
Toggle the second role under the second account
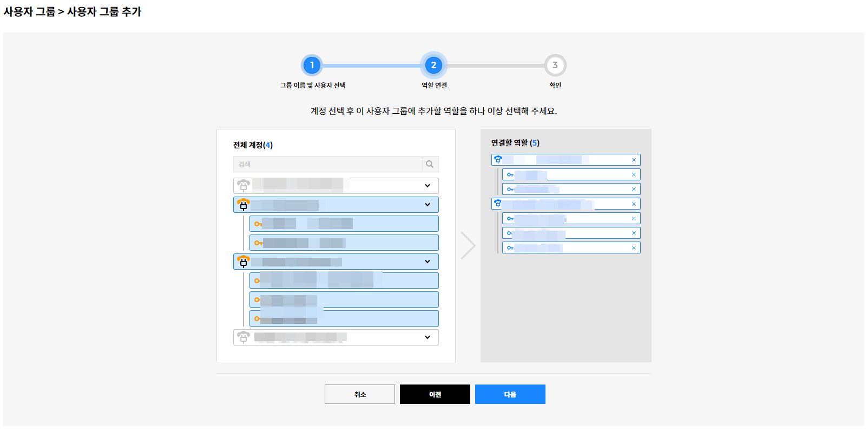pos(344,243)
